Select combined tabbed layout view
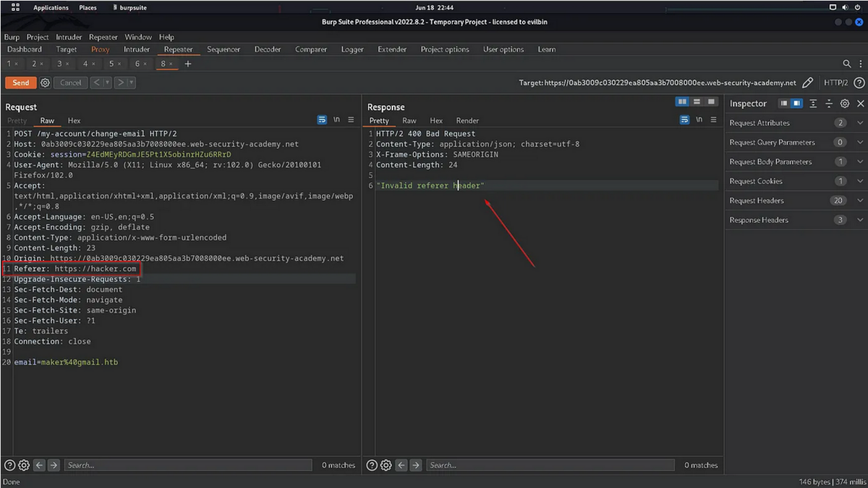Image resolution: width=868 pixels, height=488 pixels. tap(711, 102)
